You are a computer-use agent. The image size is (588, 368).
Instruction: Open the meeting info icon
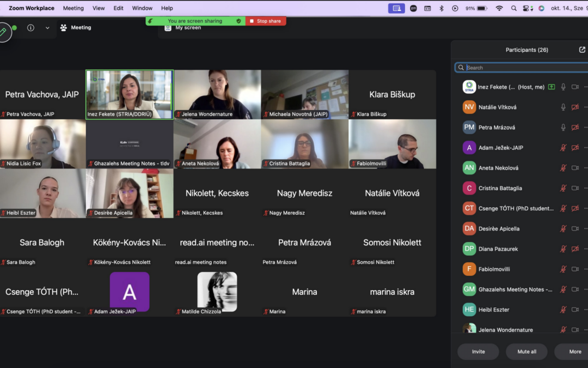30,27
